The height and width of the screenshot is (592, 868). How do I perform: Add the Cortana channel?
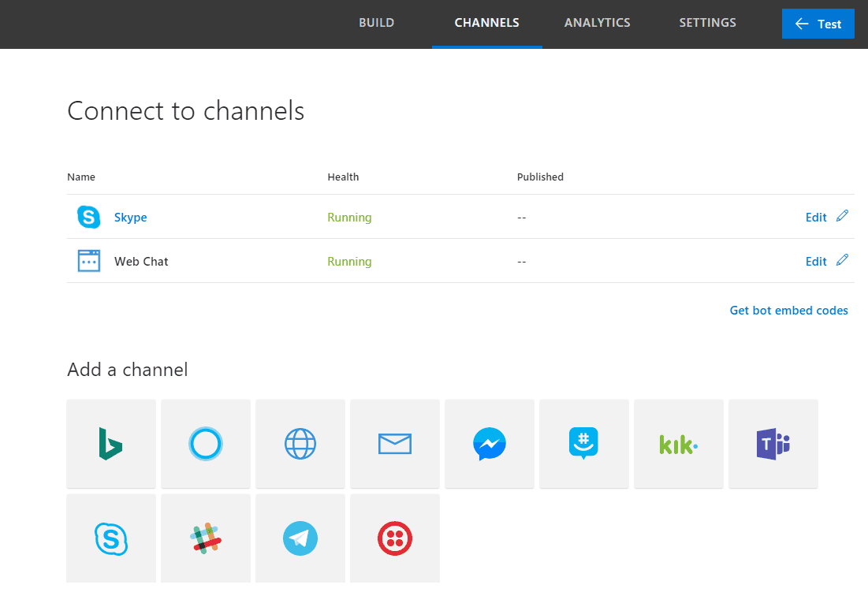[206, 444]
